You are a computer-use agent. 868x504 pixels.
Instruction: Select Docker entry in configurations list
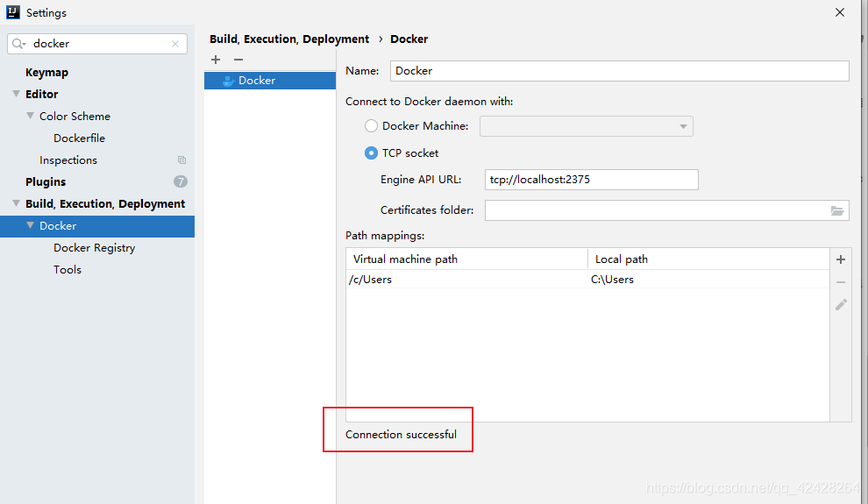click(x=270, y=81)
